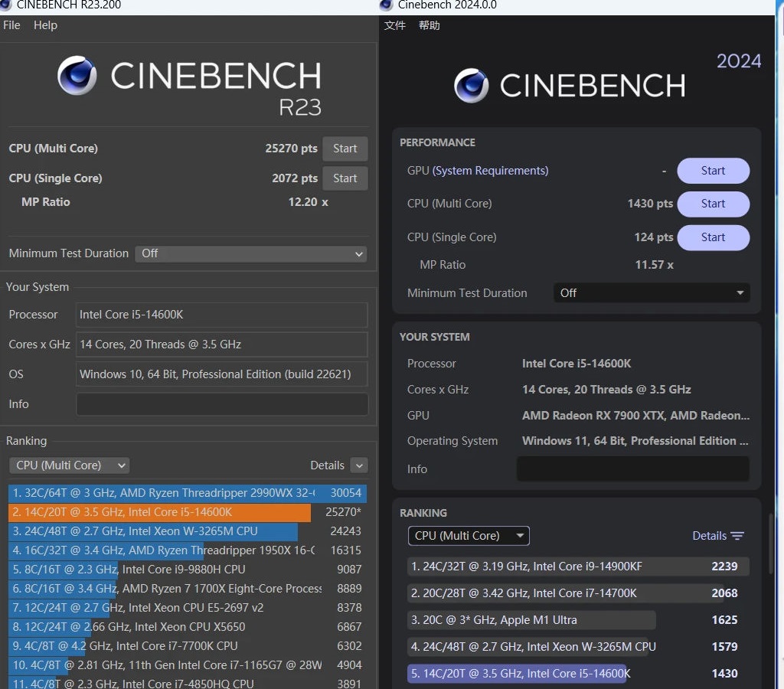Open 文件 menu in Cinebench 2024

tap(394, 25)
